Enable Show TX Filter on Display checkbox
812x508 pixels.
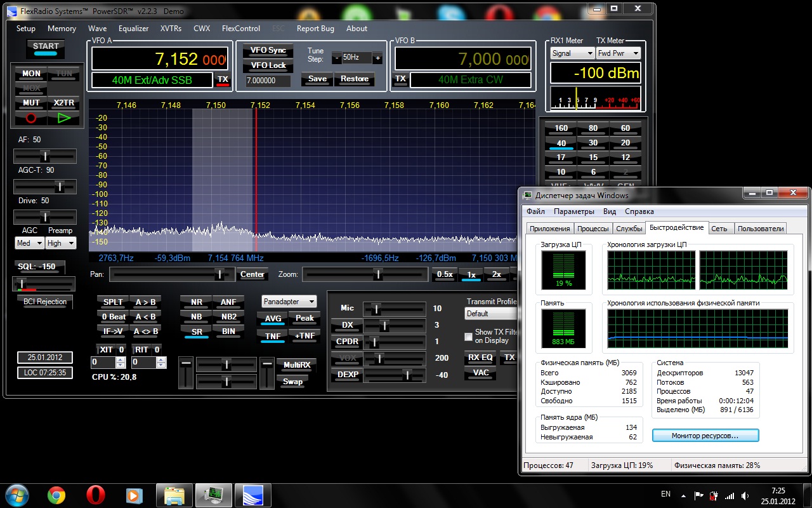click(x=469, y=337)
